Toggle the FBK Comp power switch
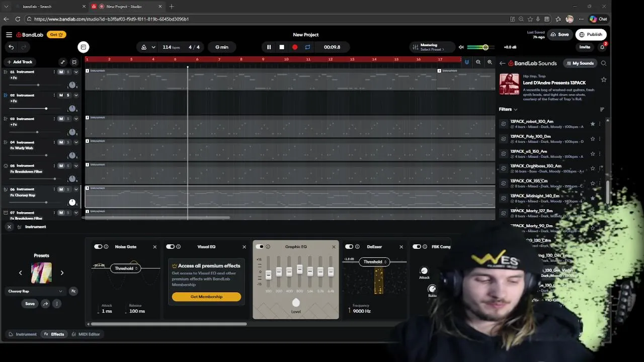The width and height of the screenshot is (644, 362). click(417, 247)
